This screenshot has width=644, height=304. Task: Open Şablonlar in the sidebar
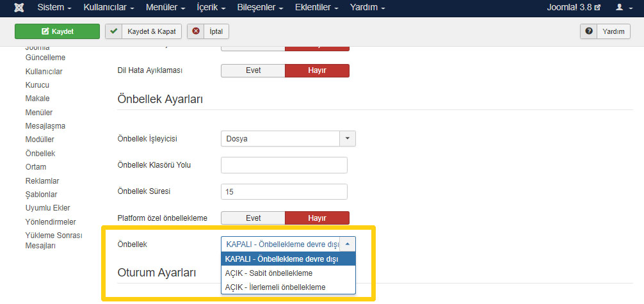pyautogui.click(x=41, y=195)
